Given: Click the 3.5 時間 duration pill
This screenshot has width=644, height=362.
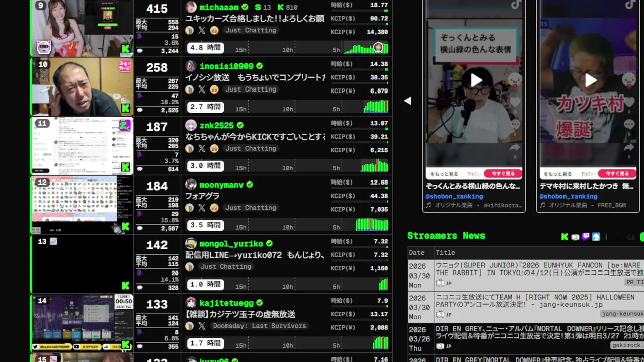Looking at the screenshot, I should tap(205, 225).
